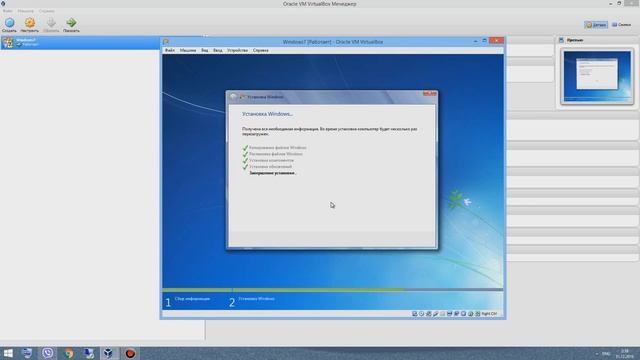Open Справка menu in VirtualBox Manager
Viewport: 640px width, 360px height.
tap(47, 11)
